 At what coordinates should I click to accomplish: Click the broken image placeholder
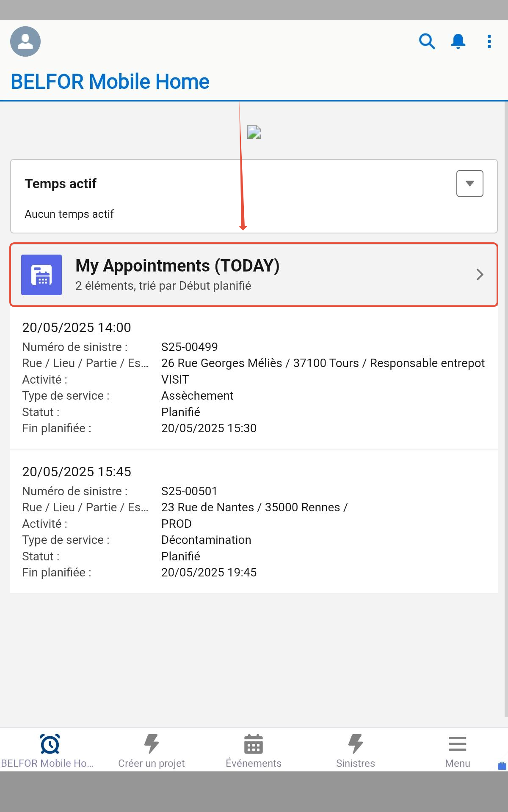254,132
